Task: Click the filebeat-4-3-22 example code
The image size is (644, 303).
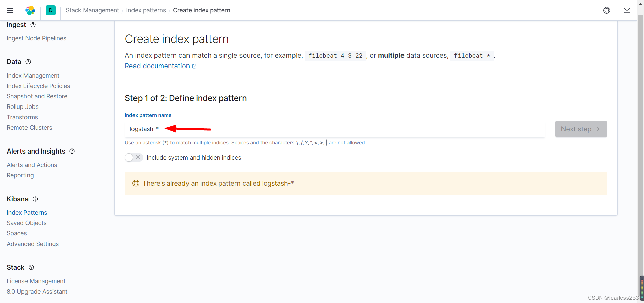Action: (335, 56)
